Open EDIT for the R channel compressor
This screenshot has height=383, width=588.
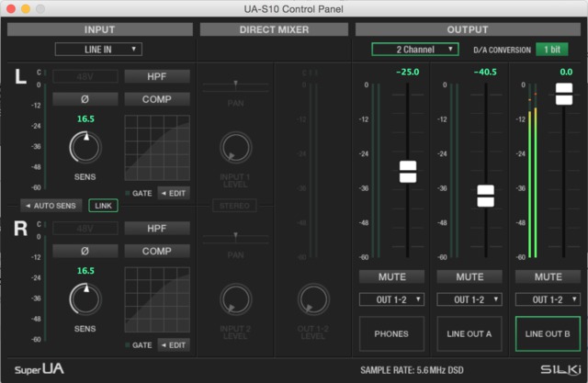[x=174, y=344]
